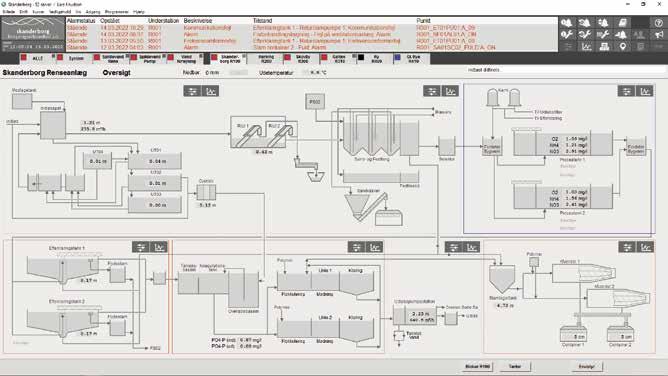Open the Hjælp menu
This screenshot has height=376, width=668.
click(139, 12)
